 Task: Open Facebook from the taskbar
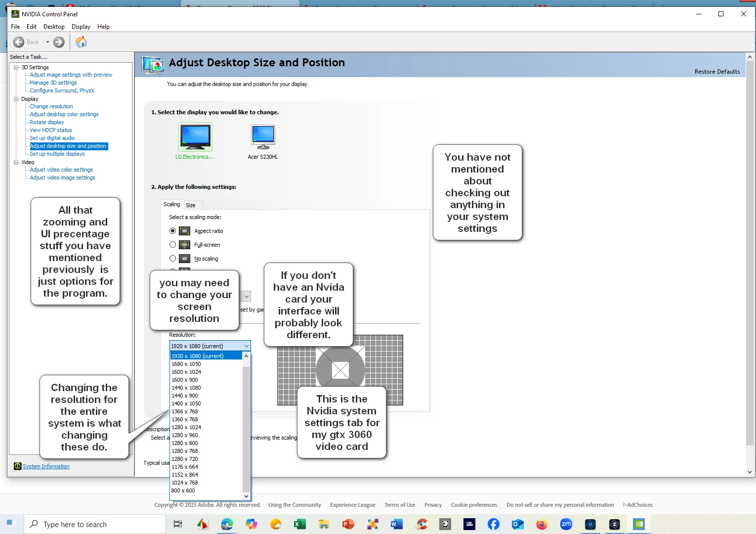[x=494, y=524]
